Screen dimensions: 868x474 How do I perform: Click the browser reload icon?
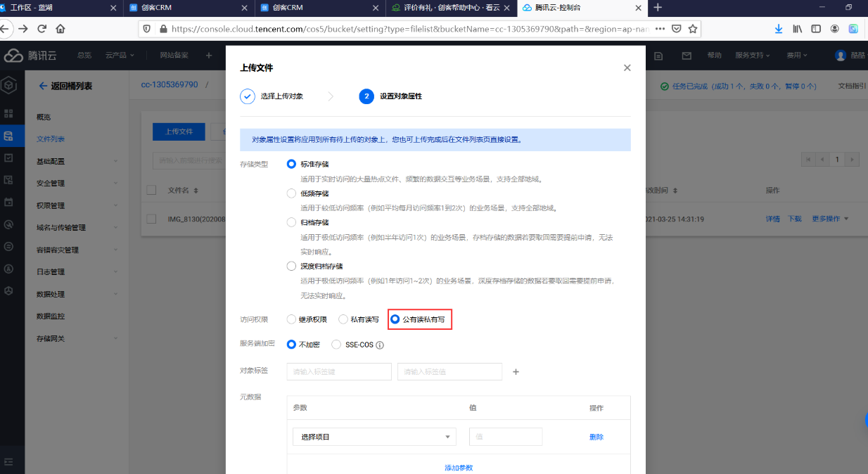pyautogui.click(x=42, y=29)
